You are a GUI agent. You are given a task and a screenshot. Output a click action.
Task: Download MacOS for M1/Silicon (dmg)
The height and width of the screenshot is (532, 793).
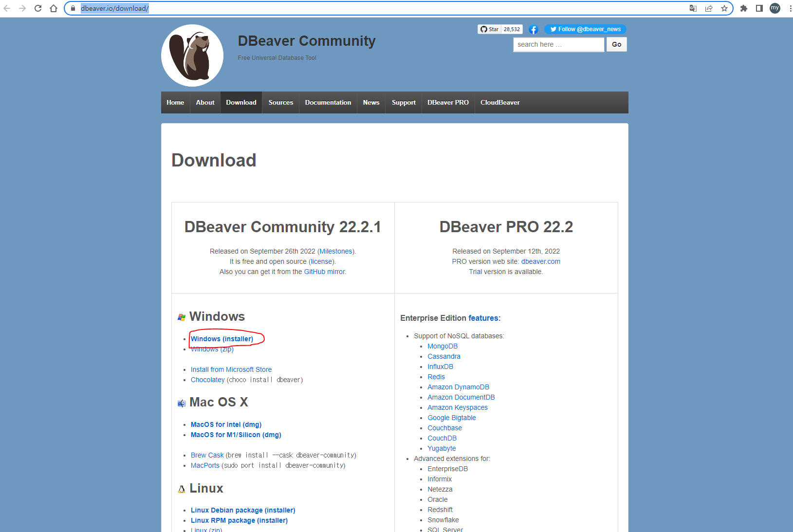coord(236,435)
